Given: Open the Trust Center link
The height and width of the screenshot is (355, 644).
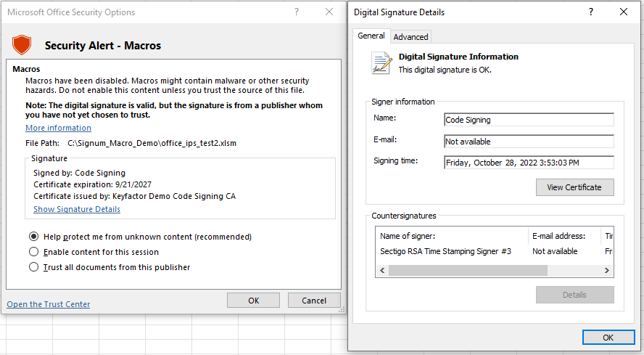Looking at the screenshot, I should pyautogui.click(x=49, y=304).
